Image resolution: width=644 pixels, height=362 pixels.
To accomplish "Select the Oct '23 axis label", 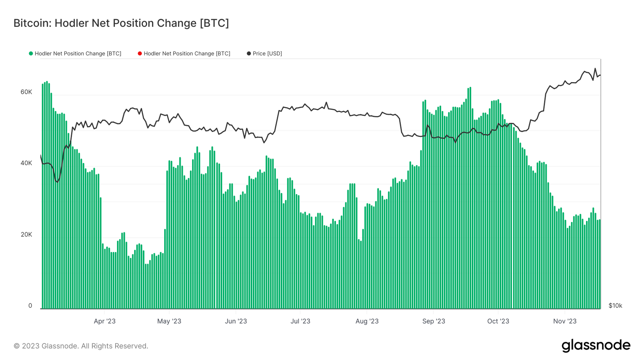I will [x=498, y=321].
